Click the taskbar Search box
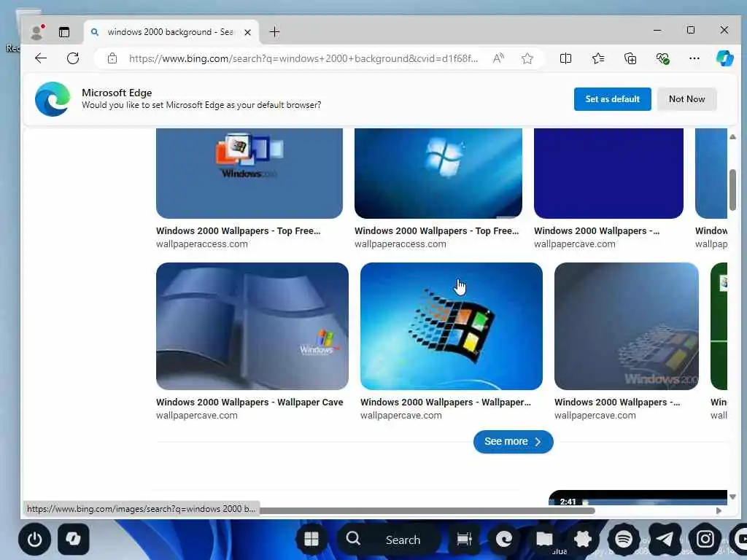The image size is (747, 560). [390, 539]
